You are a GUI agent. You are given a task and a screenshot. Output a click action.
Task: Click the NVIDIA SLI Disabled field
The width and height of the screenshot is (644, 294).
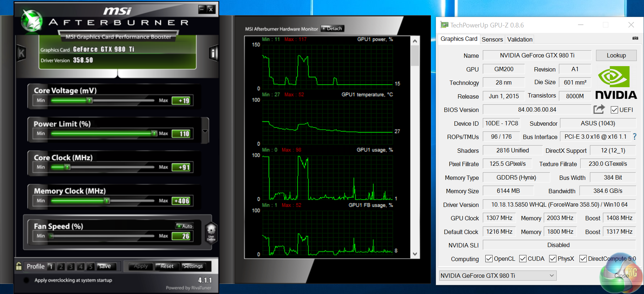coord(559,245)
